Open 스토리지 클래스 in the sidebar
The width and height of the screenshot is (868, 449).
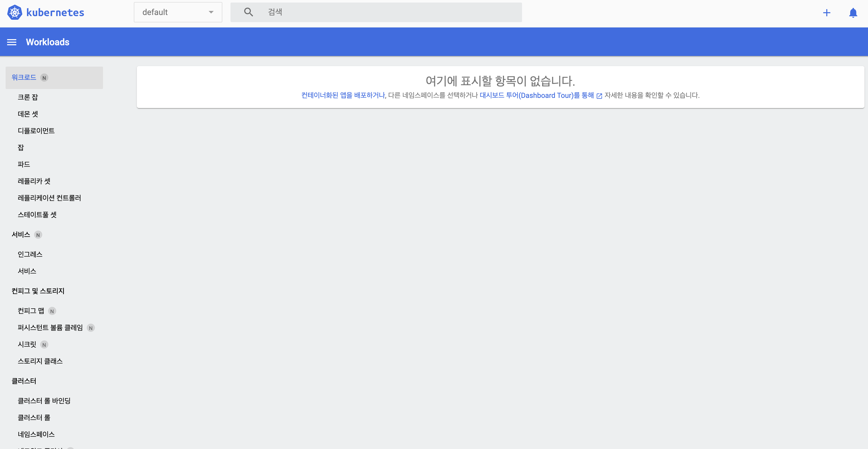click(x=40, y=361)
